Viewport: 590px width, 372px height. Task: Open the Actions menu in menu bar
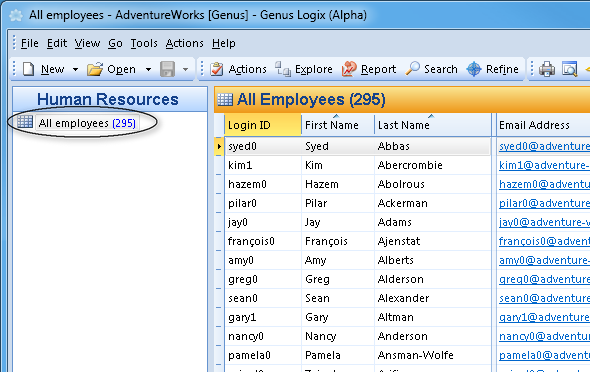click(x=184, y=44)
